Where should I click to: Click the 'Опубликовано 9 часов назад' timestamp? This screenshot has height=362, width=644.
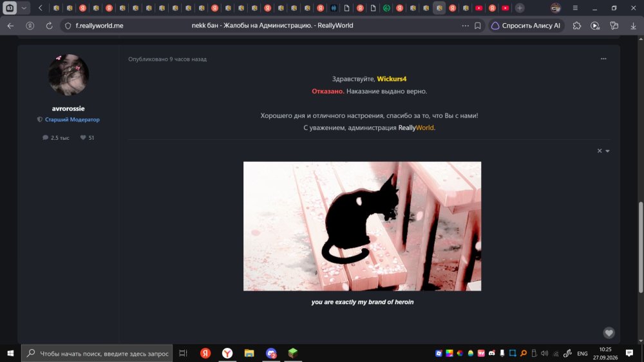167,59
